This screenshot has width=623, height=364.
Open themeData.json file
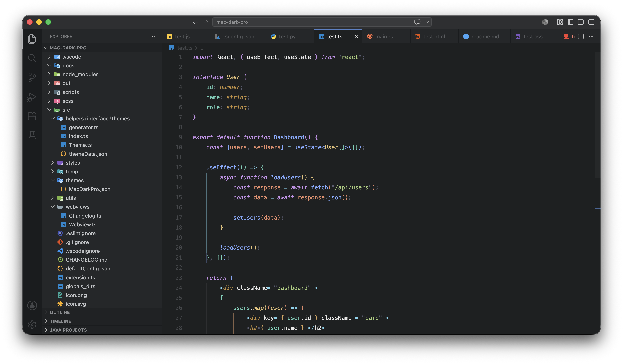102,154
